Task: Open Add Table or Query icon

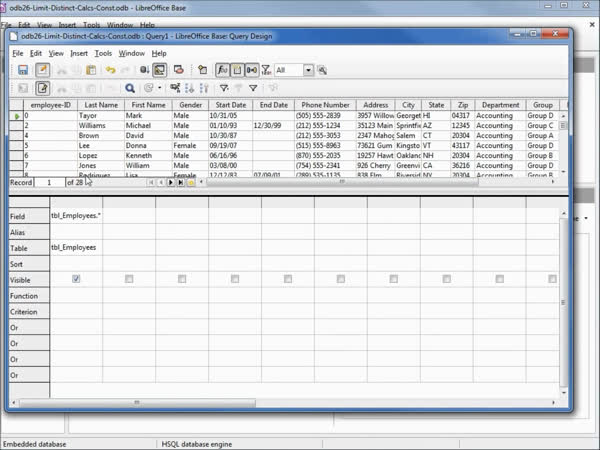Action: [x=202, y=70]
